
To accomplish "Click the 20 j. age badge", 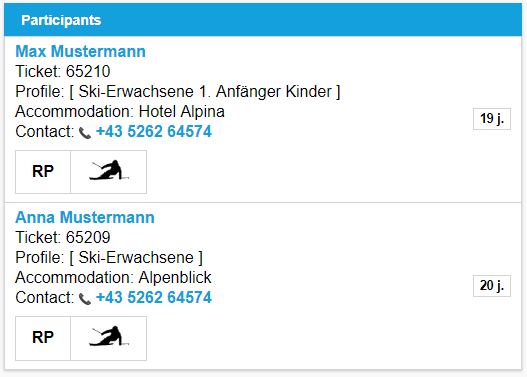I will pyautogui.click(x=492, y=286).
